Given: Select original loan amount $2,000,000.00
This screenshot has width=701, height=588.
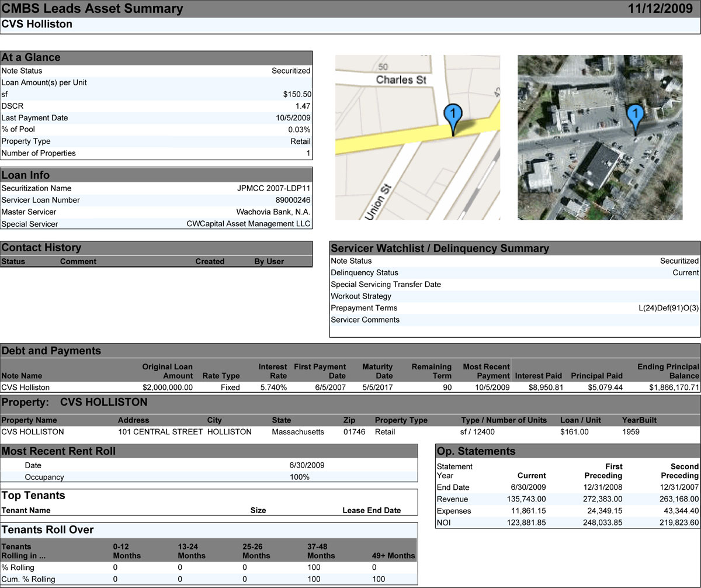Looking at the screenshot, I should (168, 387).
